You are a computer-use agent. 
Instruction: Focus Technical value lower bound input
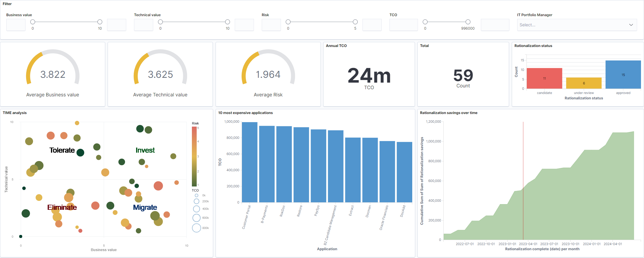[x=144, y=25]
